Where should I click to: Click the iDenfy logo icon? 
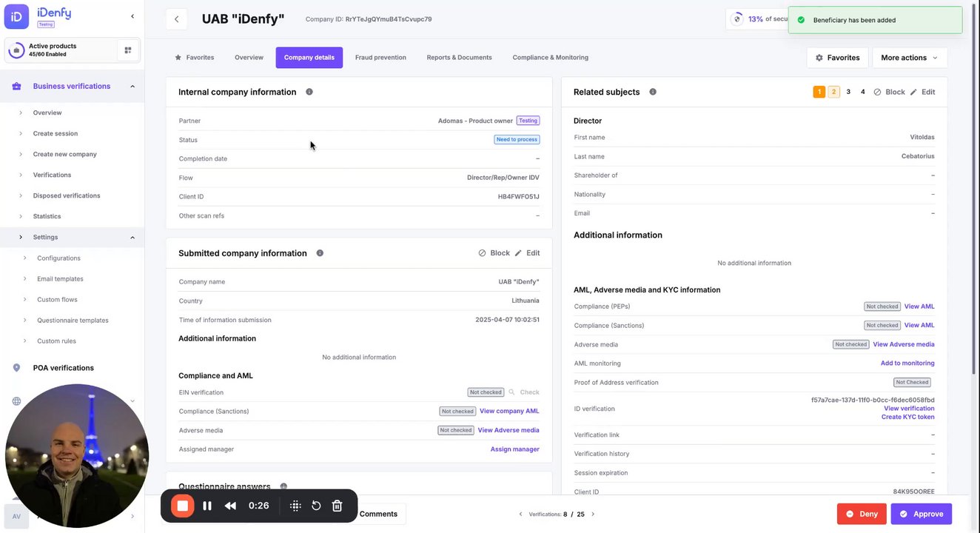[16, 16]
